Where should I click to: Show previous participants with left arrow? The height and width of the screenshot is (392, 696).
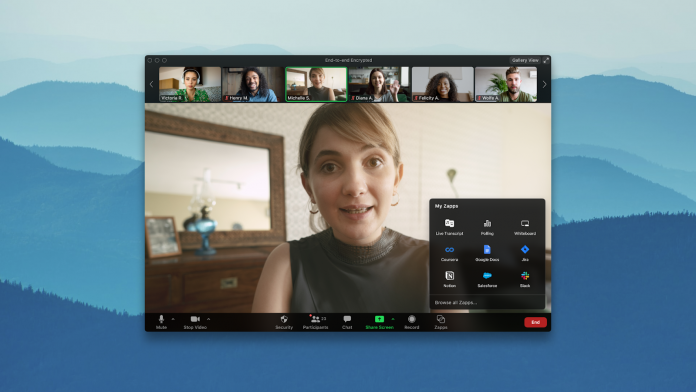coord(151,84)
